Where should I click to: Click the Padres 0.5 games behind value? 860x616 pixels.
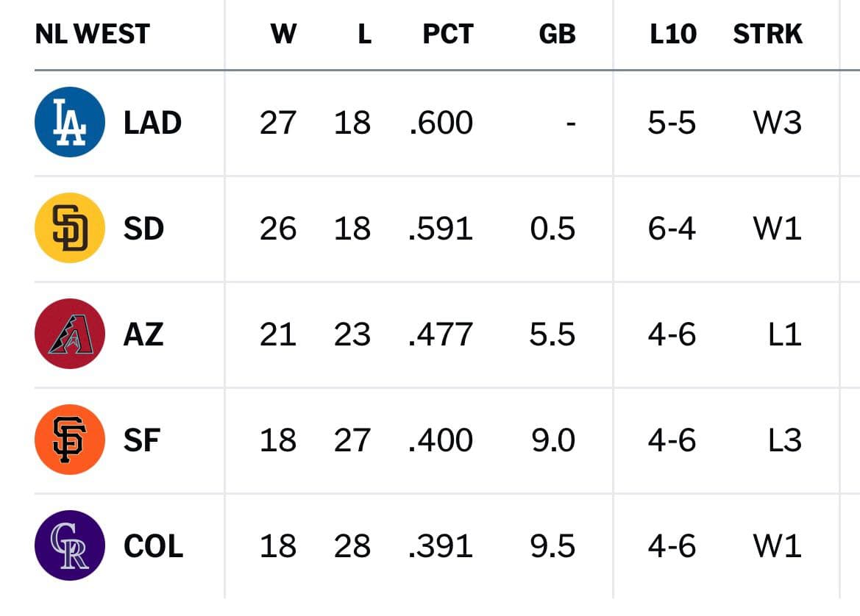point(552,228)
